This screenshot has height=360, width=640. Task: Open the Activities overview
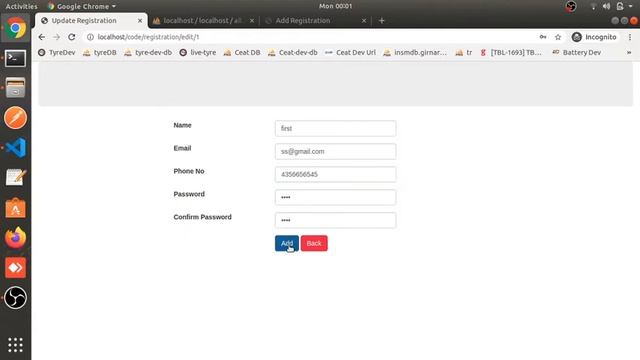pyautogui.click(x=21, y=6)
